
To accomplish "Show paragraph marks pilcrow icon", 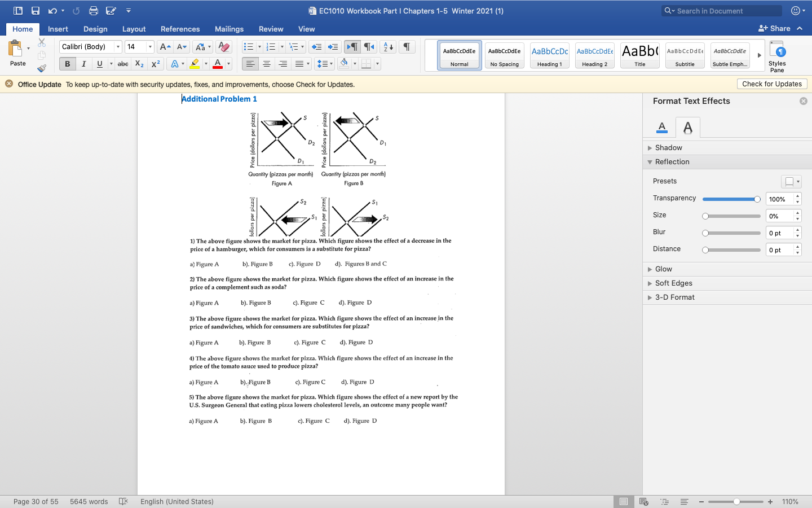I will (x=407, y=47).
